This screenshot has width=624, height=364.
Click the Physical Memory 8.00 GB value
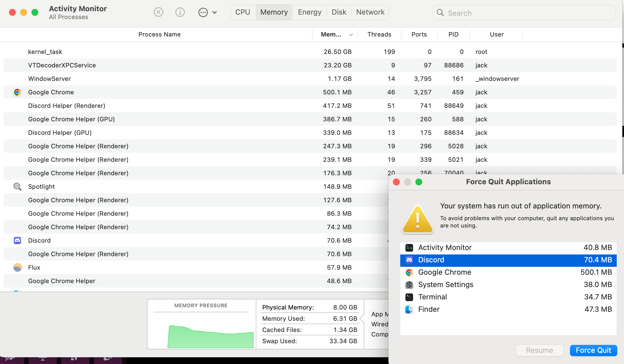[345, 307]
